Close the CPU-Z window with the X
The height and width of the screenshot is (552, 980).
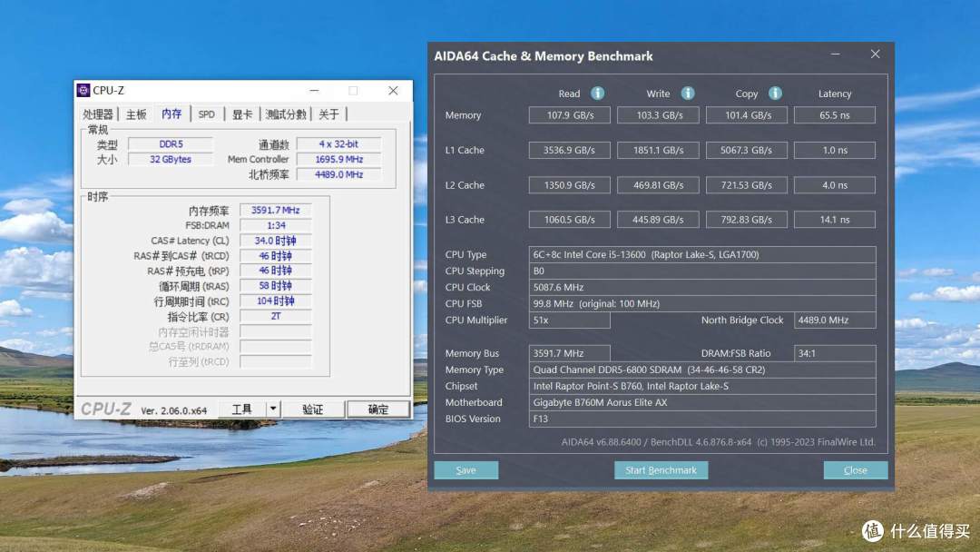(393, 91)
